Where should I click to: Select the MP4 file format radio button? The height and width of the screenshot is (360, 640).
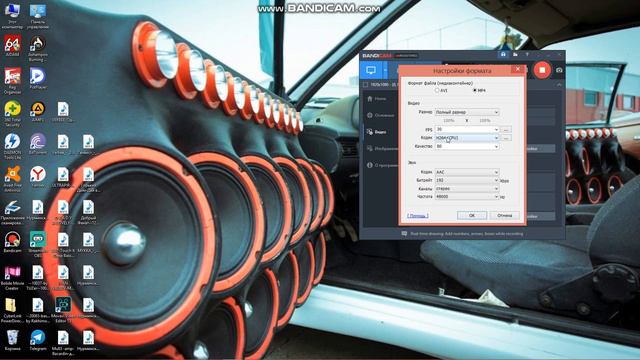point(475,90)
